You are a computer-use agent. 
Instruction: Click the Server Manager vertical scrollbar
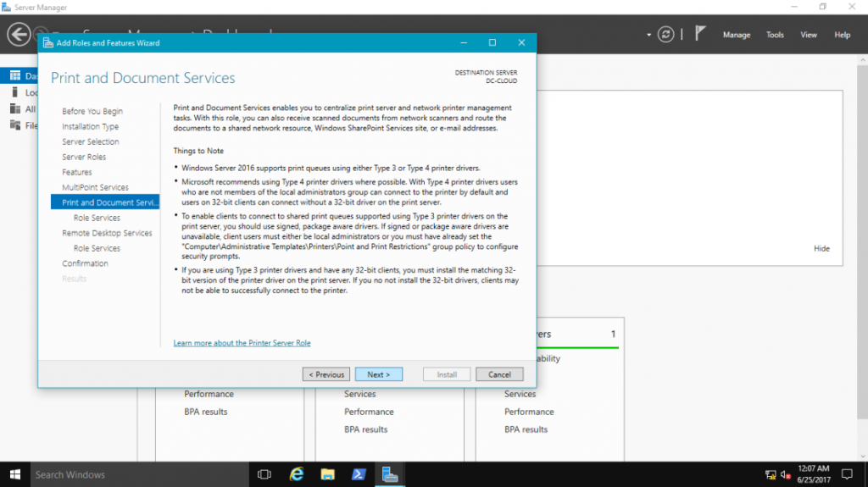(862, 244)
